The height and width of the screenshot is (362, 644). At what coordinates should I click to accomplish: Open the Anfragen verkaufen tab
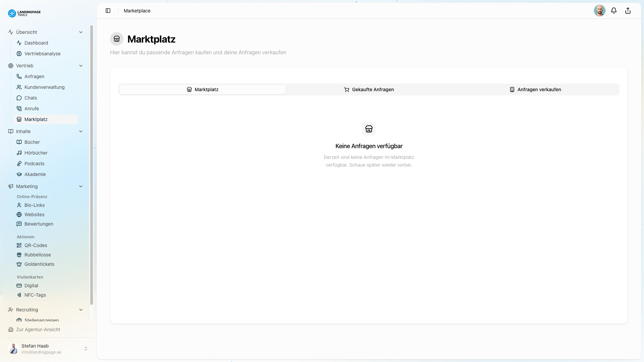pyautogui.click(x=536, y=89)
